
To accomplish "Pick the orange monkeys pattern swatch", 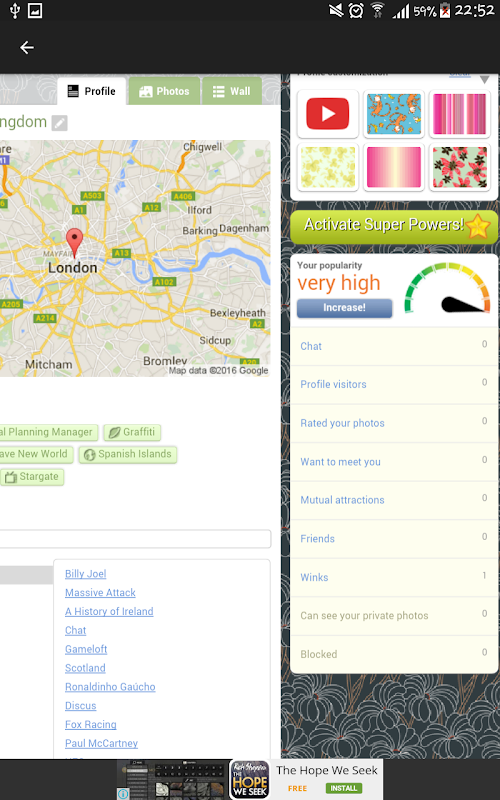I will coord(393,113).
